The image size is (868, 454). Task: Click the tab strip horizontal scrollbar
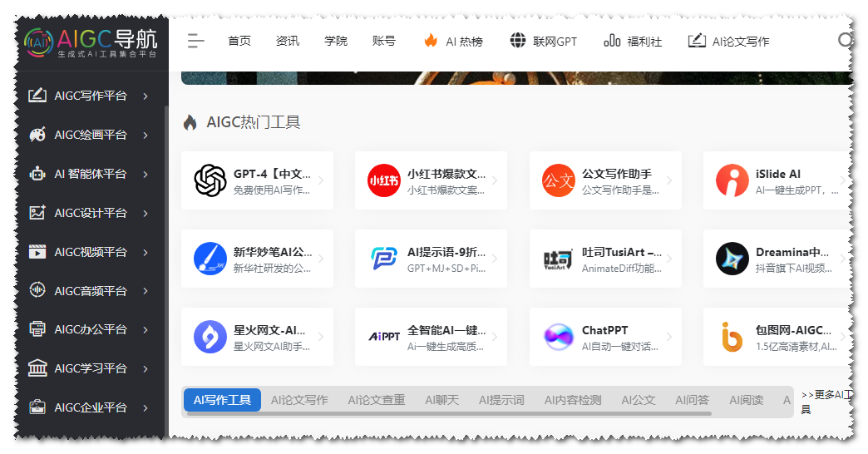448,413
